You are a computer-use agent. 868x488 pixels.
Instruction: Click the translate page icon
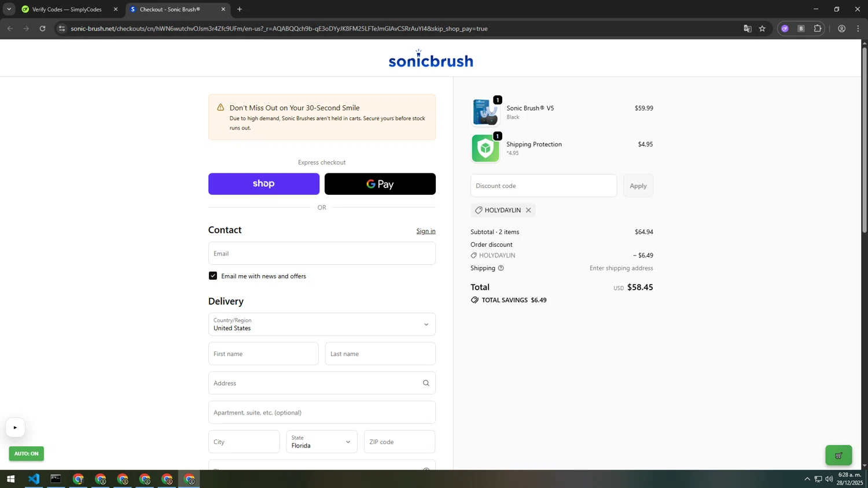click(748, 28)
